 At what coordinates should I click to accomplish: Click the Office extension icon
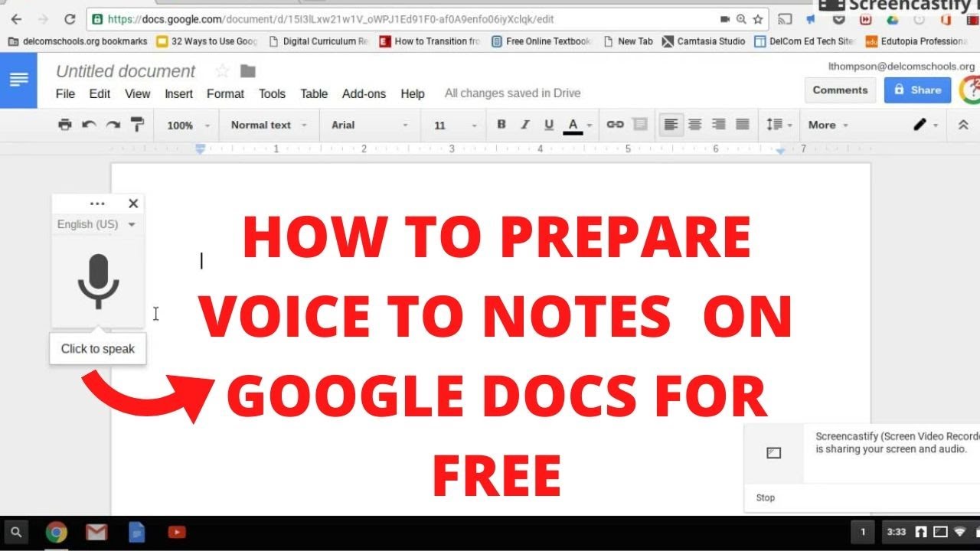click(x=946, y=20)
